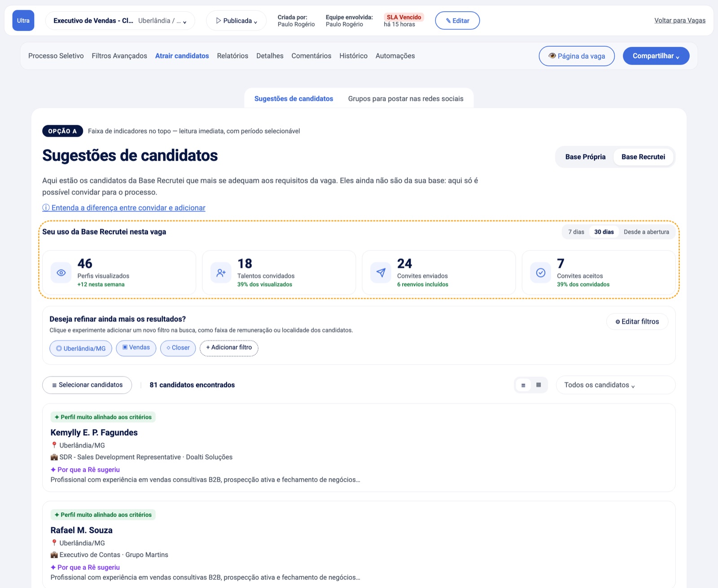Switch to Base Própria
Image resolution: width=718 pixels, height=588 pixels.
585,157
